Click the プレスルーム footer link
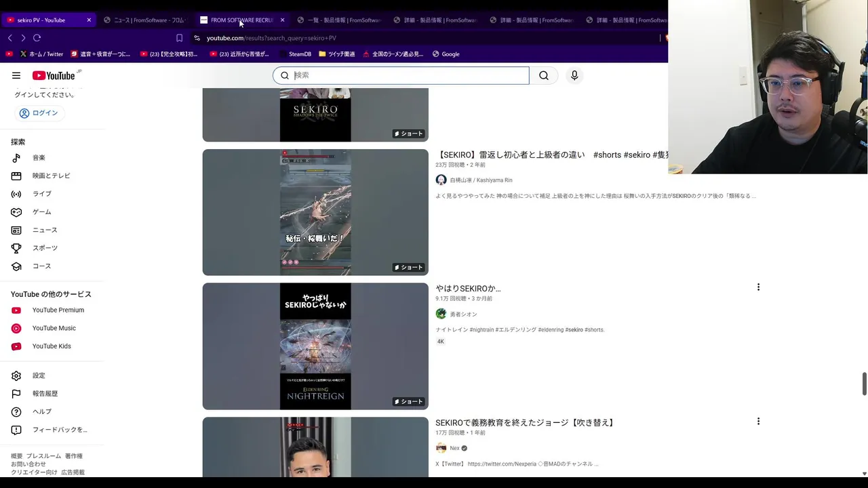 tap(43, 456)
